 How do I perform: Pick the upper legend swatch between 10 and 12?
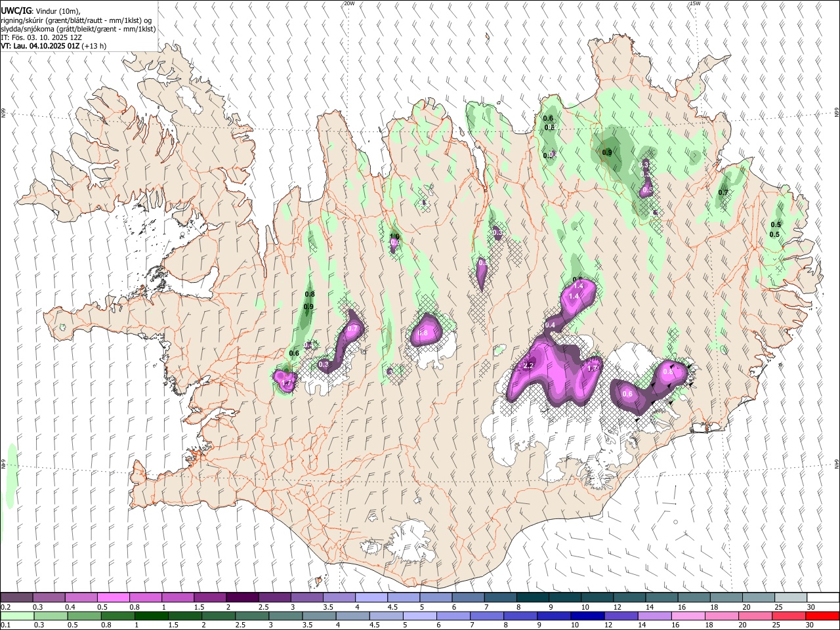(x=597, y=598)
